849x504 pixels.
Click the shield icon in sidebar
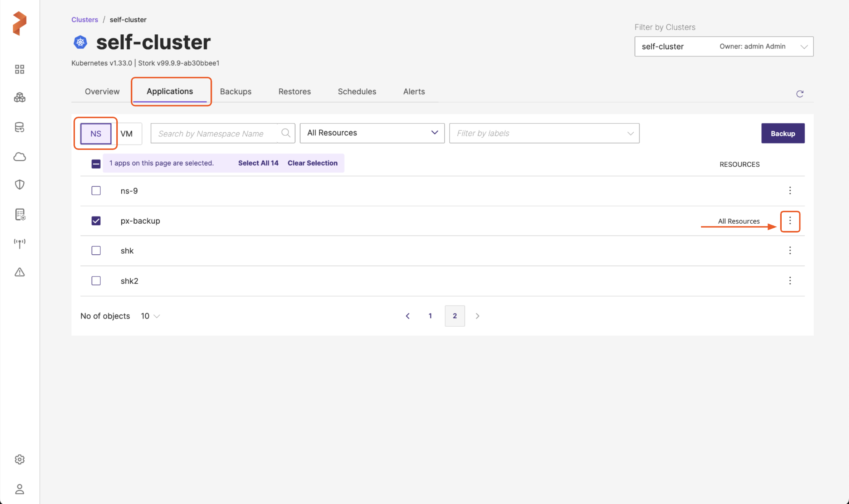[20, 185]
